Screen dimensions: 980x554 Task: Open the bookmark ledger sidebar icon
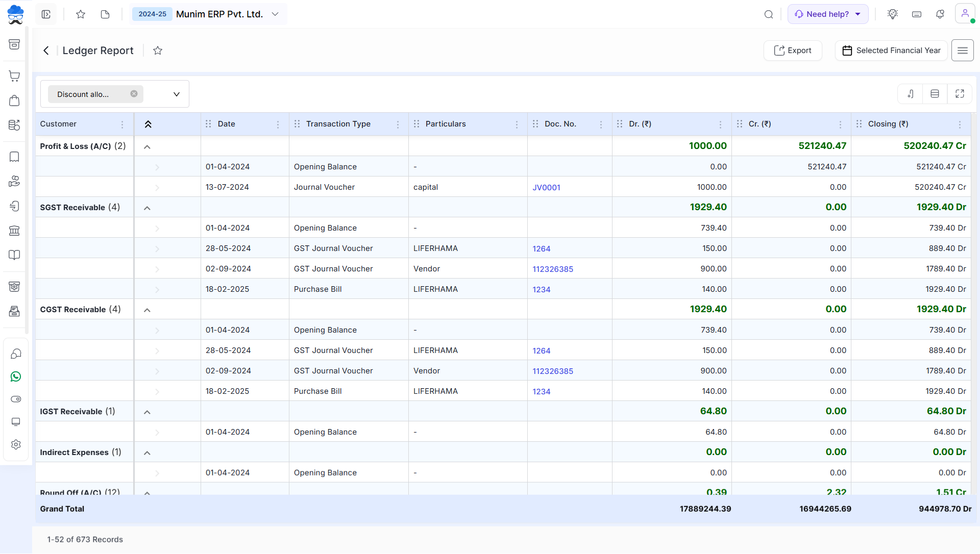[14, 157]
